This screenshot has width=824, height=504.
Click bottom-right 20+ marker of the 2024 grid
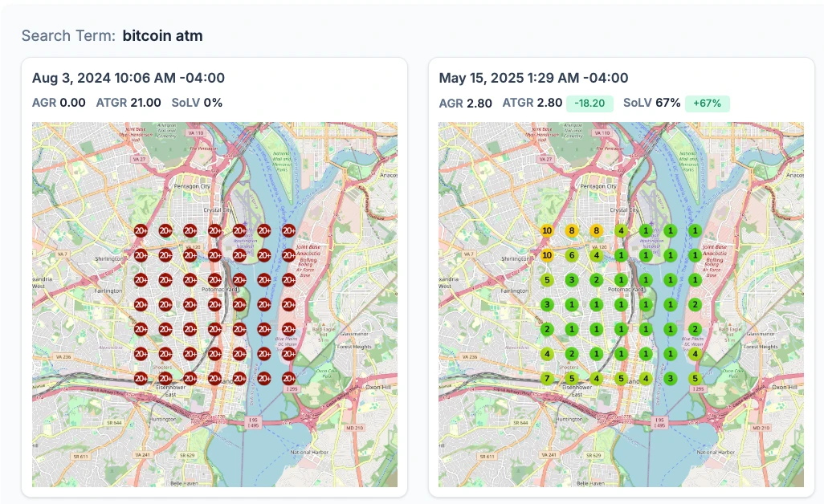pyautogui.click(x=288, y=378)
